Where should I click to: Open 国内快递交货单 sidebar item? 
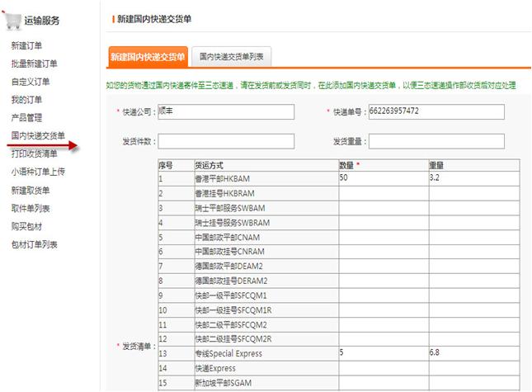(38, 135)
